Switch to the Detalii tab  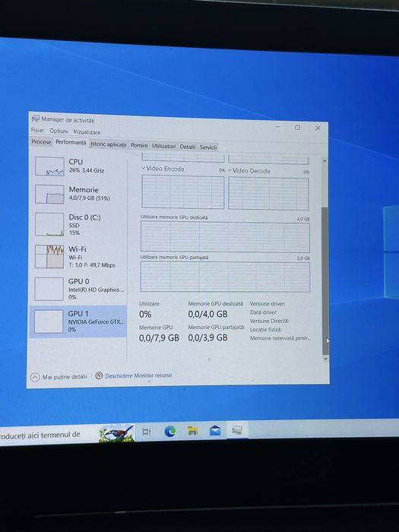click(x=188, y=147)
